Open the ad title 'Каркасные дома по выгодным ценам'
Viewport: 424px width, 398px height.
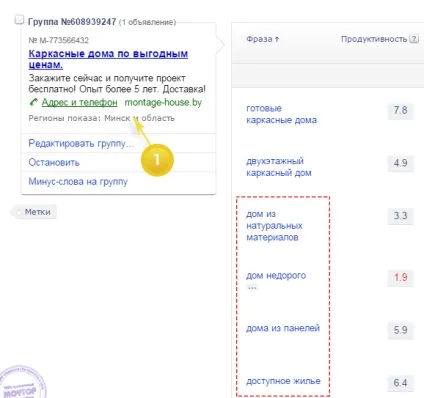pyautogui.click(x=108, y=59)
